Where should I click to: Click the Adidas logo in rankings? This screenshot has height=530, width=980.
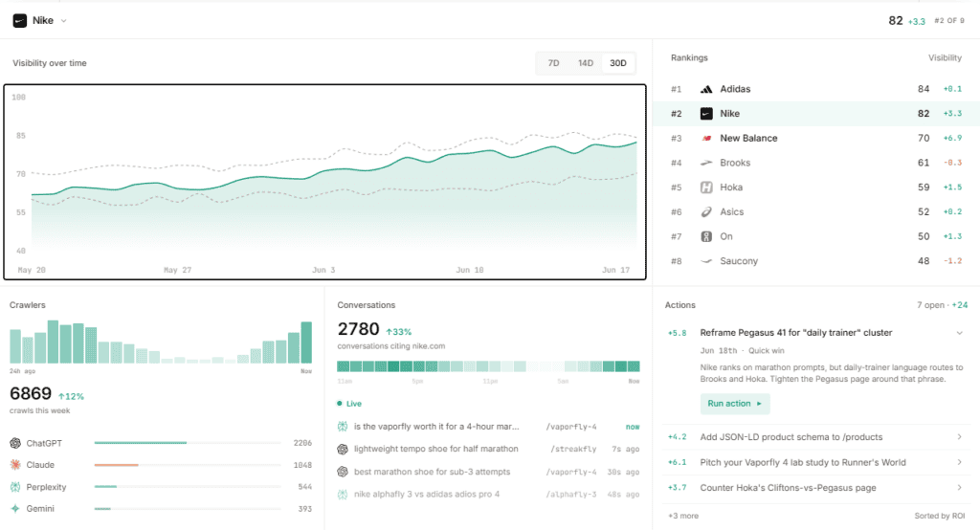[x=706, y=89]
